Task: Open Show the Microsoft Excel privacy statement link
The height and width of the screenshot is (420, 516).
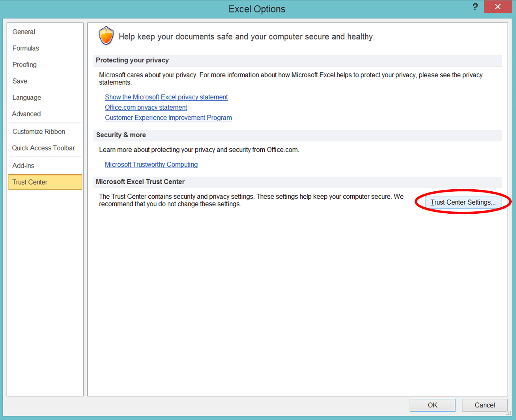Action: point(166,97)
